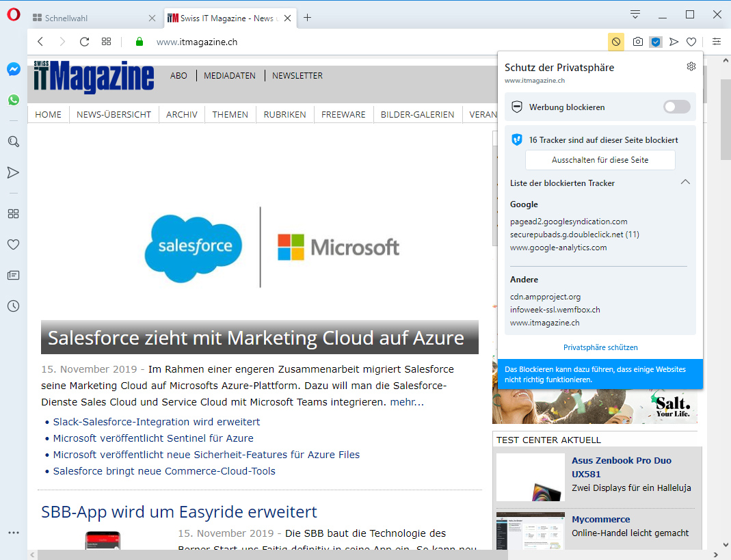Click the address bar URL field
Screen dimensions: 731x560
coord(373,42)
